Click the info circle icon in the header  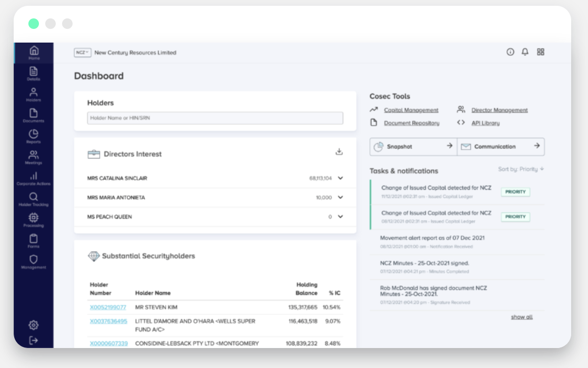(510, 52)
